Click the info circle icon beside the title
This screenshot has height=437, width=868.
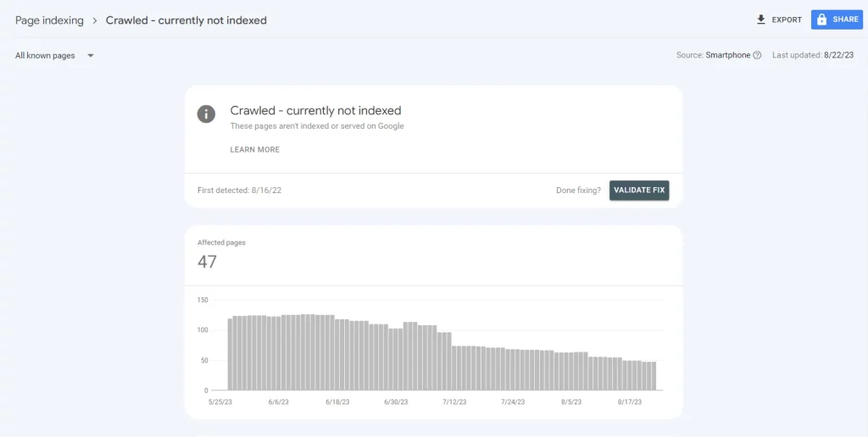tap(206, 114)
